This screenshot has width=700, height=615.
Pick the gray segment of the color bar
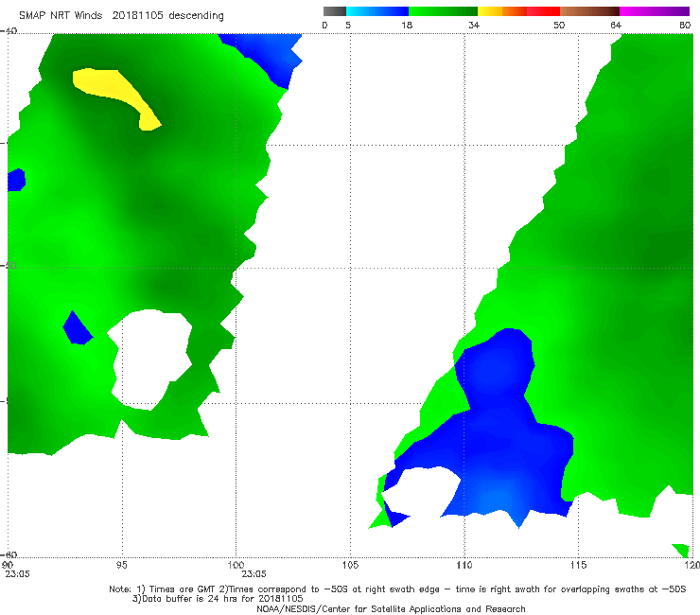334,11
